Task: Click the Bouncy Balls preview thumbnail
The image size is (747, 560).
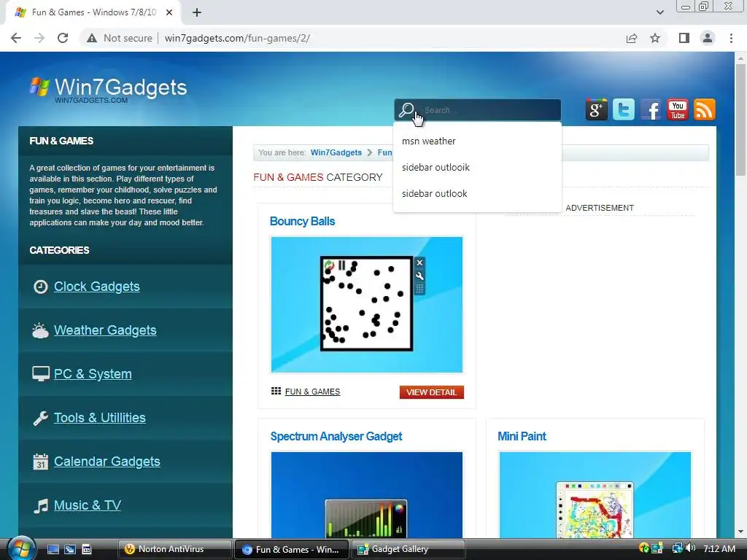Action: click(x=367, y=305)
